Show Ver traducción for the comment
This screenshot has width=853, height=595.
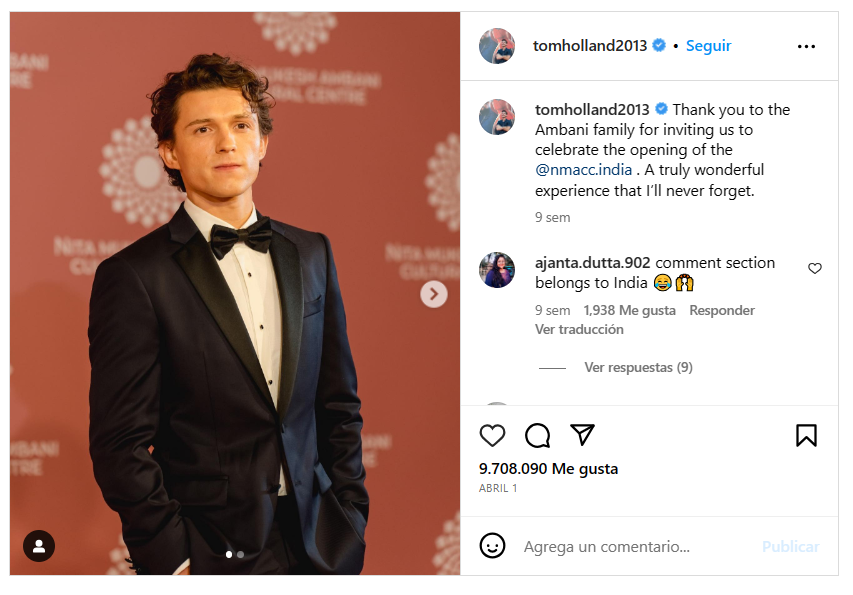(x=579, y=330)
